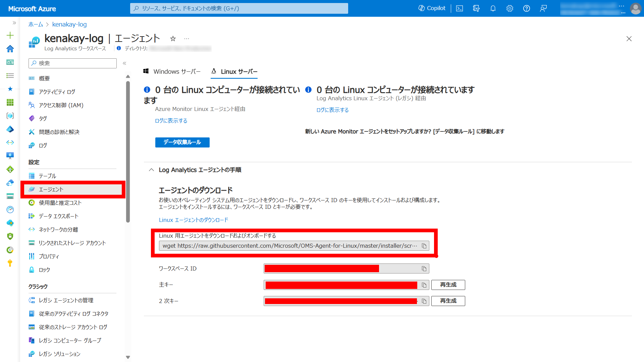Click the top search bar
The height and width of the screenshot is (362, 644).
pos(239,8)
